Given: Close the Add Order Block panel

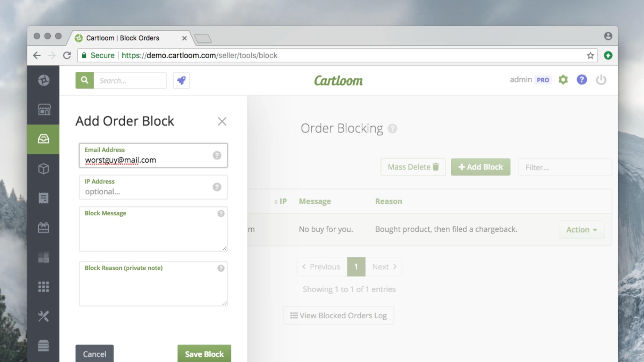Looking at the screenshot, I should coord(222,121).
